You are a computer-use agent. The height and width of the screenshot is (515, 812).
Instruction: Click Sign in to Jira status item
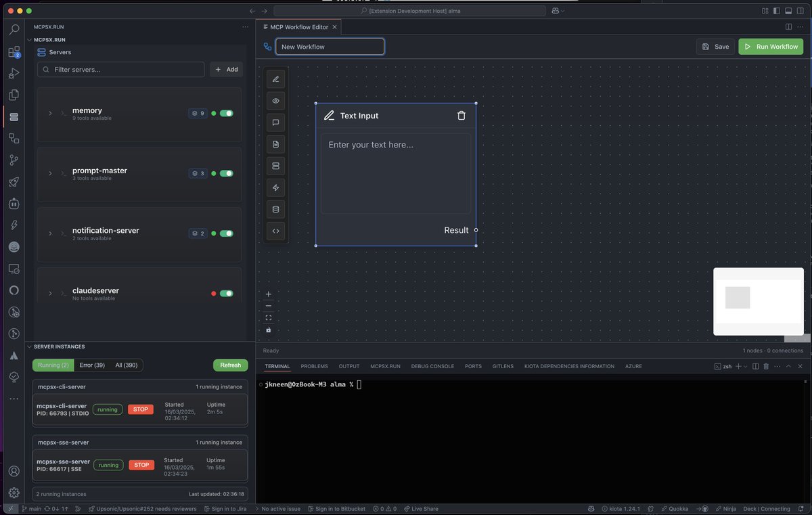227,508
